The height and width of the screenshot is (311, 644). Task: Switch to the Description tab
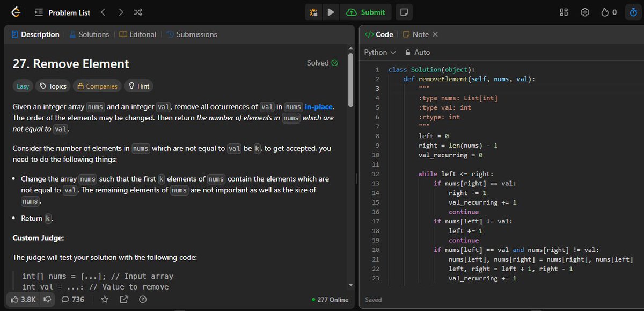35,34
